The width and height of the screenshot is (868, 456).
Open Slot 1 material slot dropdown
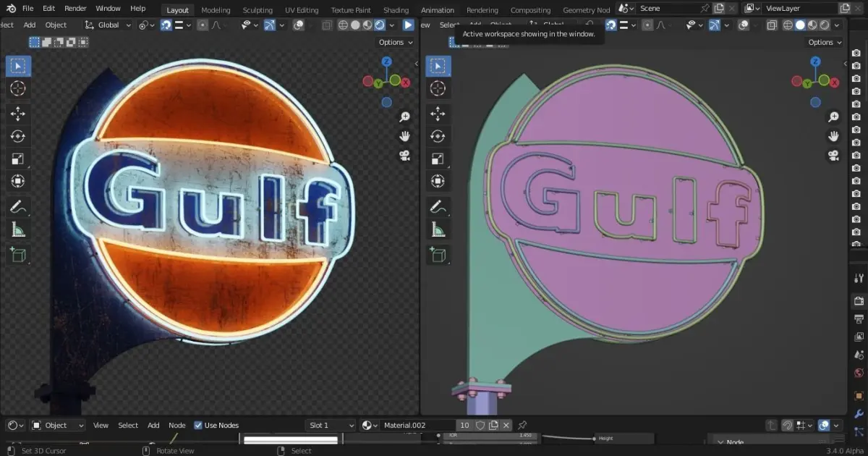[331, 426]
